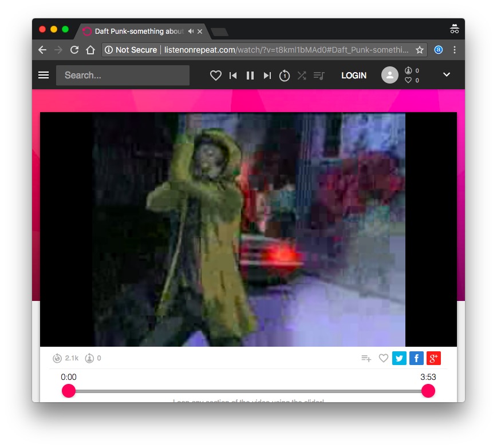
Task: Open the Chrome three-dot menu
Action: 455,50
